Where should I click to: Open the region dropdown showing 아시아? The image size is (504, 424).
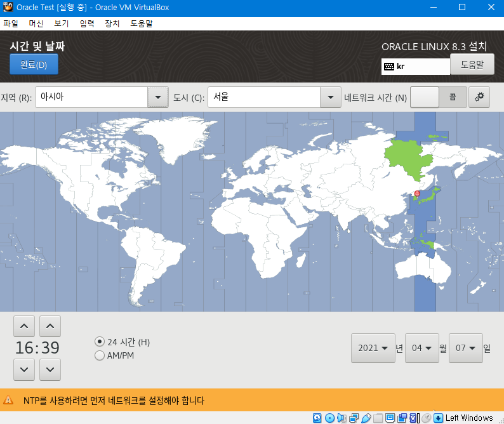158,97
